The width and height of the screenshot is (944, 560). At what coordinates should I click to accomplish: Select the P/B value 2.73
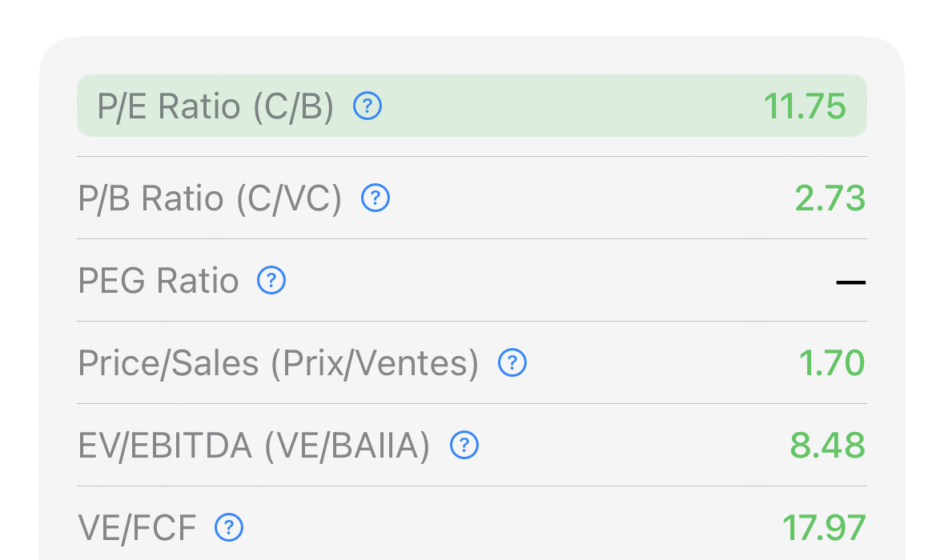830,199
